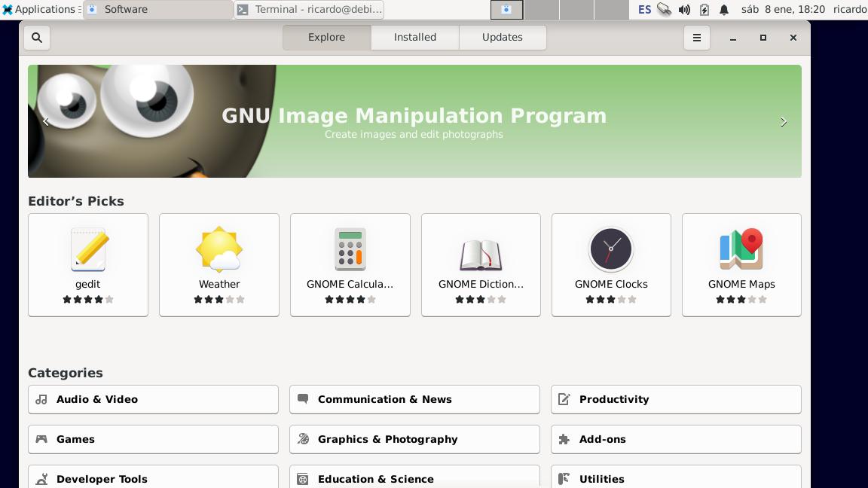Click the gedit notepad icon

point(88,249)
